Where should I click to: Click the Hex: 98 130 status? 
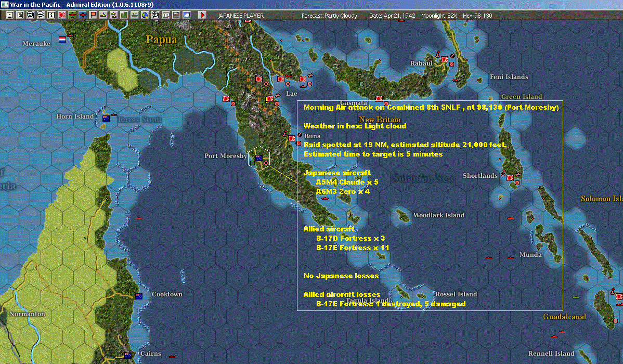pyautogui.click(x=477, y=16)
